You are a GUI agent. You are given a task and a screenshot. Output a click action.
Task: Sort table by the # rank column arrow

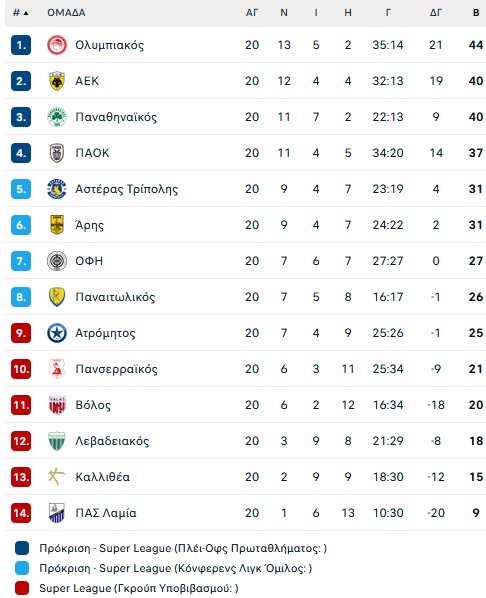pyautogui.click(x=21, y=13)
